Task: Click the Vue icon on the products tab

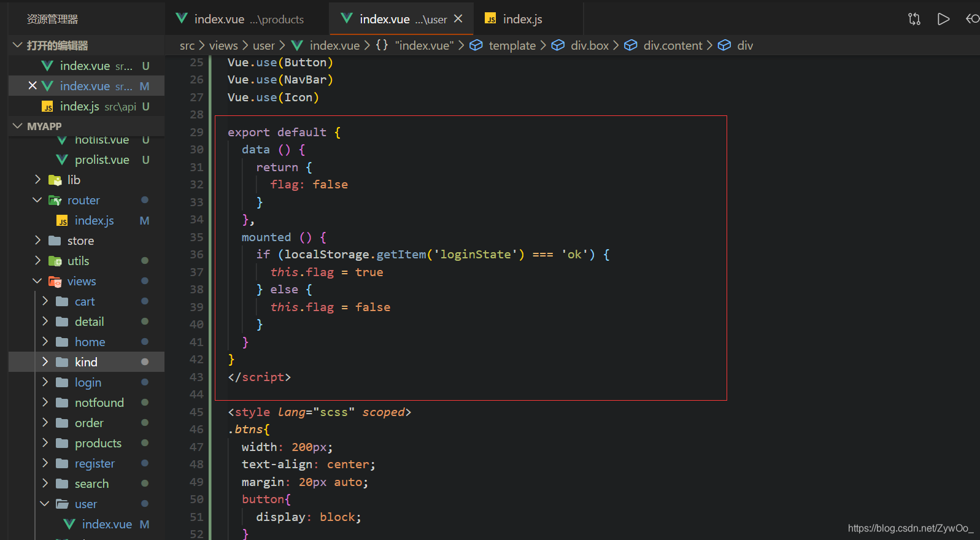Action: 182,18
